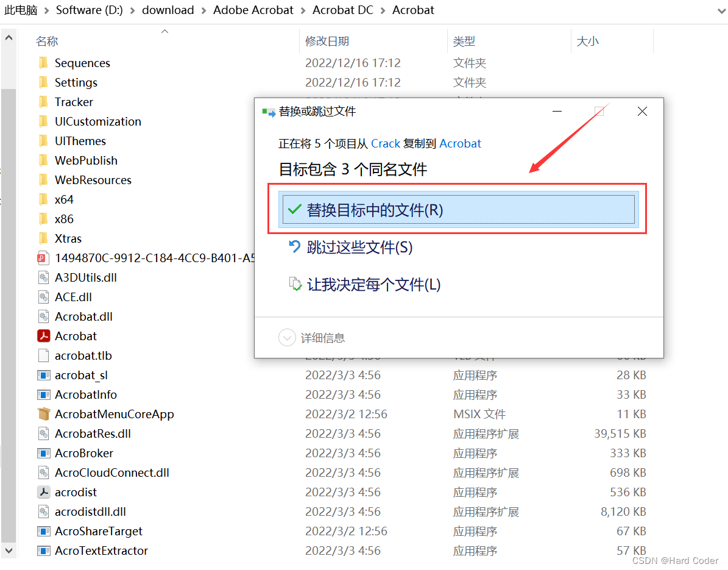Viewport: 728px width, 570px height.
Task: Select the size cell 39,515 KB
Action: [x=620, y=433]
